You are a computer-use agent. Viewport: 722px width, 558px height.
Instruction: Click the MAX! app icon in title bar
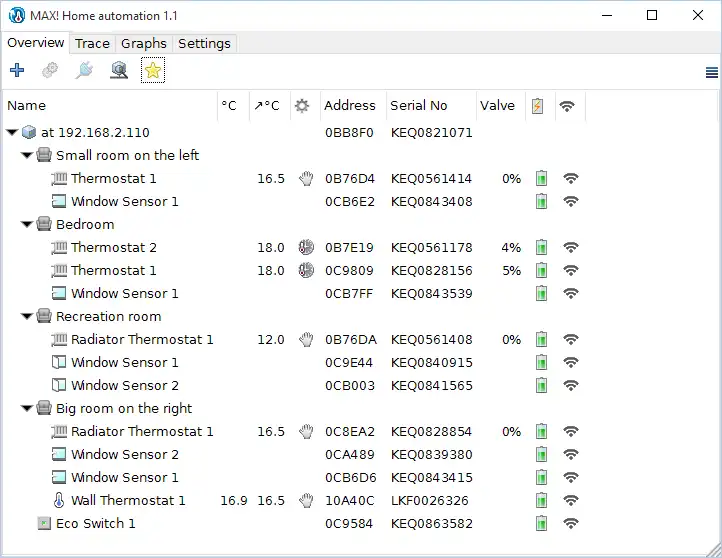click(x=17, y=16)
